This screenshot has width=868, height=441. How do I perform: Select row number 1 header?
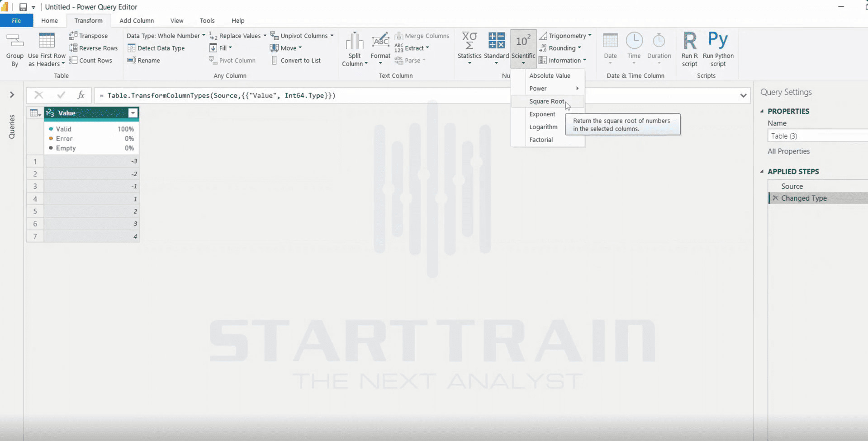[x=35, y=161]
